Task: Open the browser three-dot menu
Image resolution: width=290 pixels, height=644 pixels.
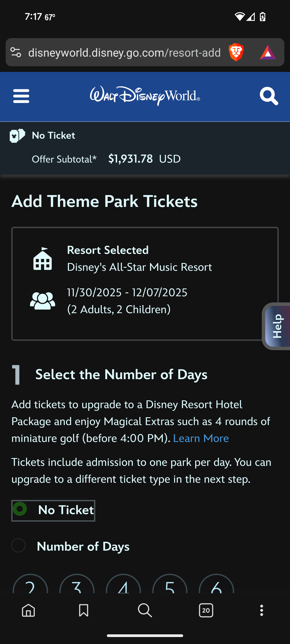Action: pyautogui.click(x=262, y=610)
